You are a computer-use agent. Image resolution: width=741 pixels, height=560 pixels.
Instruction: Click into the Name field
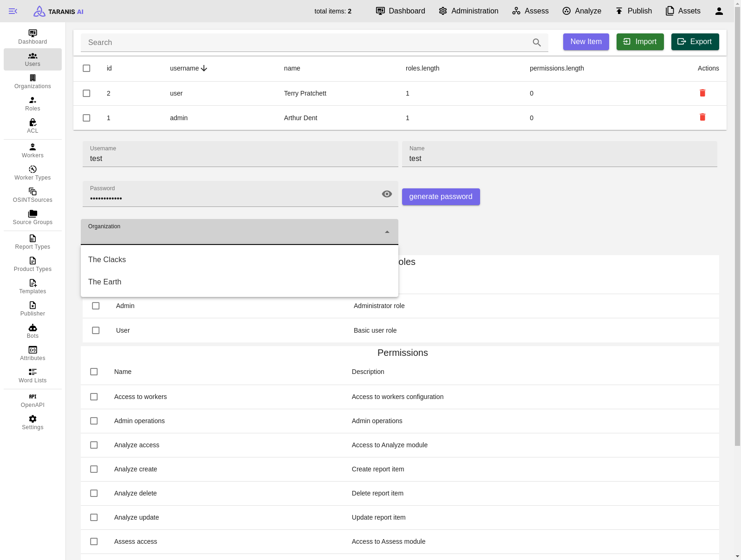[x=559, y=154]
